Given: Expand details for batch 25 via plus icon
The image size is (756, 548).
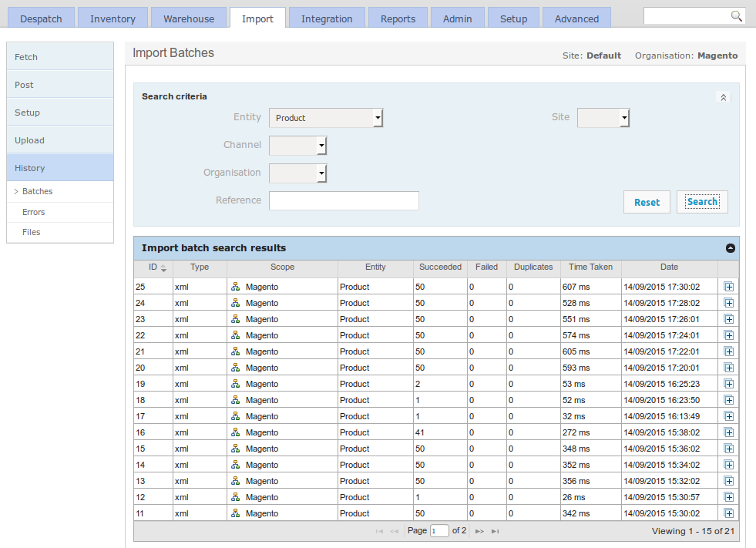Looking at the screenshot, I should 728,287.
